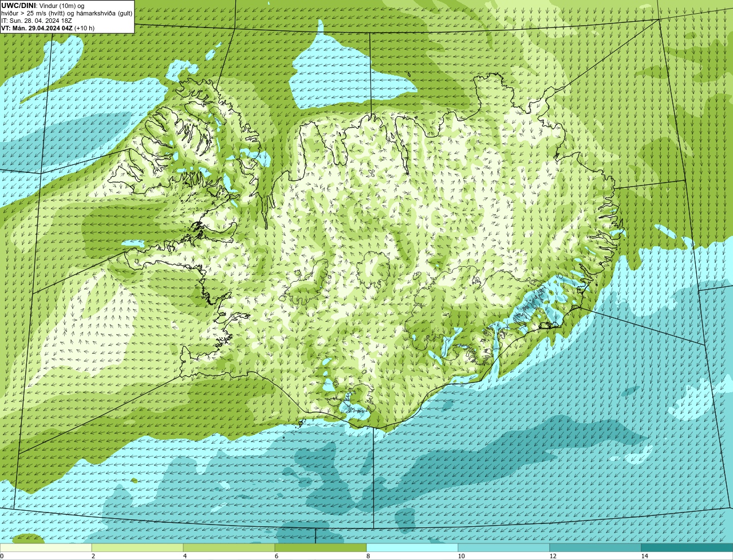733x560 pixels.
Task: Click the scale label '6'
Action: pos(276,556)
